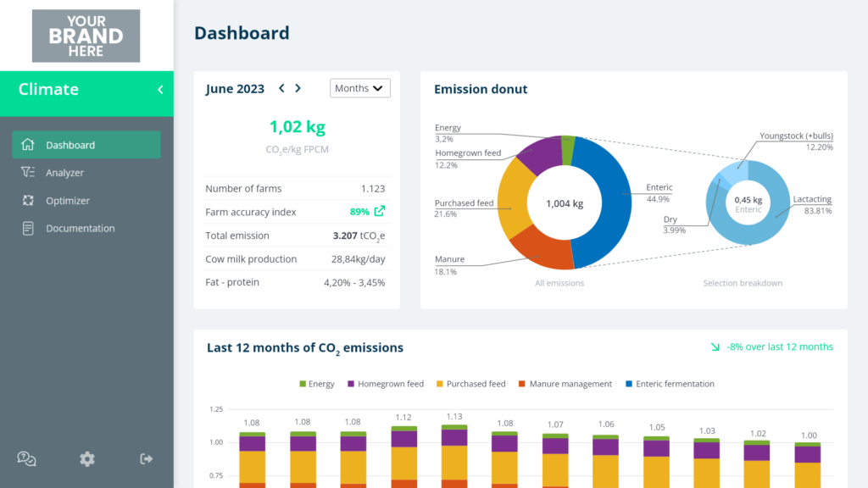Viewport: 868px width, 488px height.
Task: Click the 89% farm accuracy link
Action: tap(359, 212)
